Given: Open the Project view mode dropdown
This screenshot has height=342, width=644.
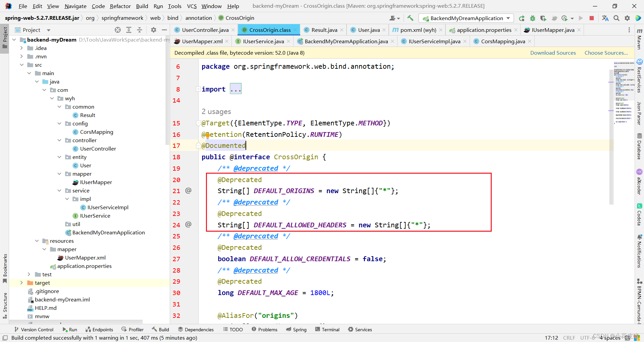Looking at the screenshot, I should click(49, 30).
